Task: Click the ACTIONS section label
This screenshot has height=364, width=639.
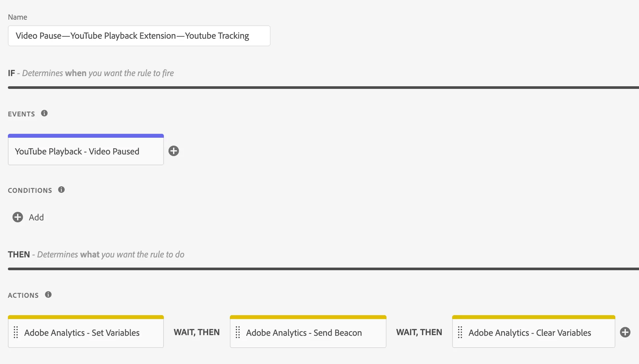Action: pos(23,295)
